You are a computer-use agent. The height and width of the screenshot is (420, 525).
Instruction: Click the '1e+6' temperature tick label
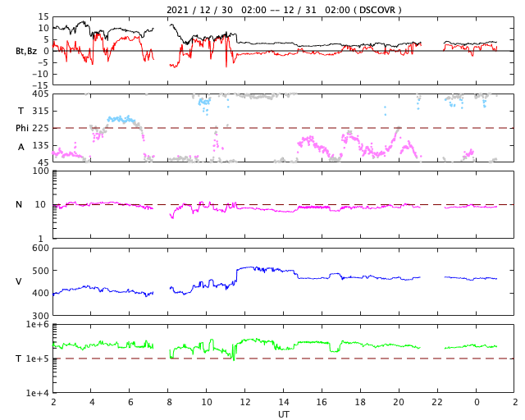pos(38,325)
